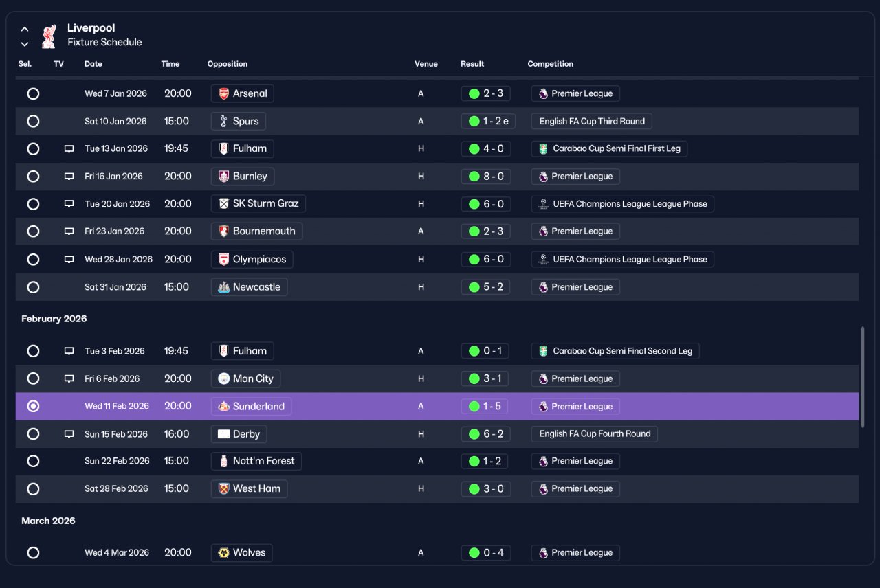Sort fixtures by the Date column header
This screenshot has height=588, width=880.
click(93, 64)
